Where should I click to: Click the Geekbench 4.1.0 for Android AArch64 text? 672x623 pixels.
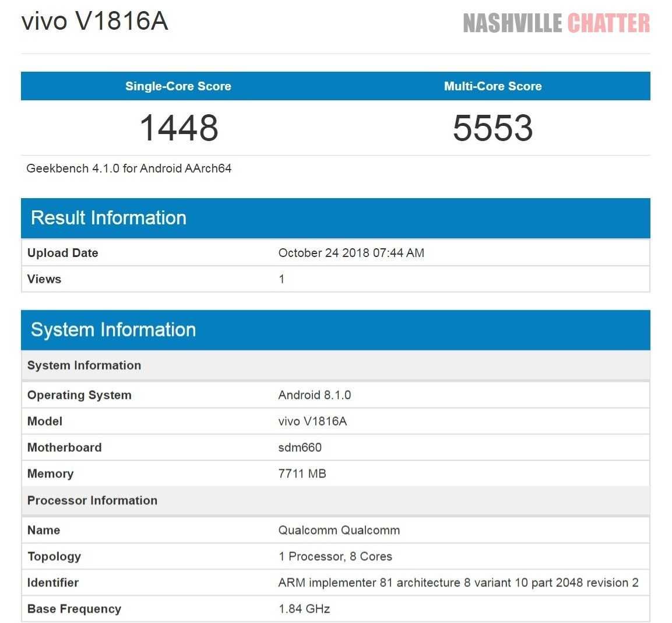(x=129, y=168)
